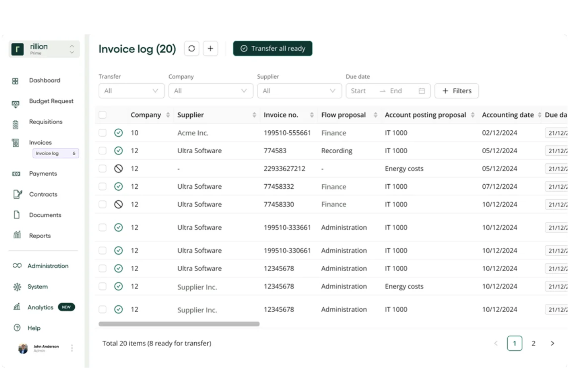Click ready status icon for invoice 77458332
This screenshot has height=392, width=588.
118,186
